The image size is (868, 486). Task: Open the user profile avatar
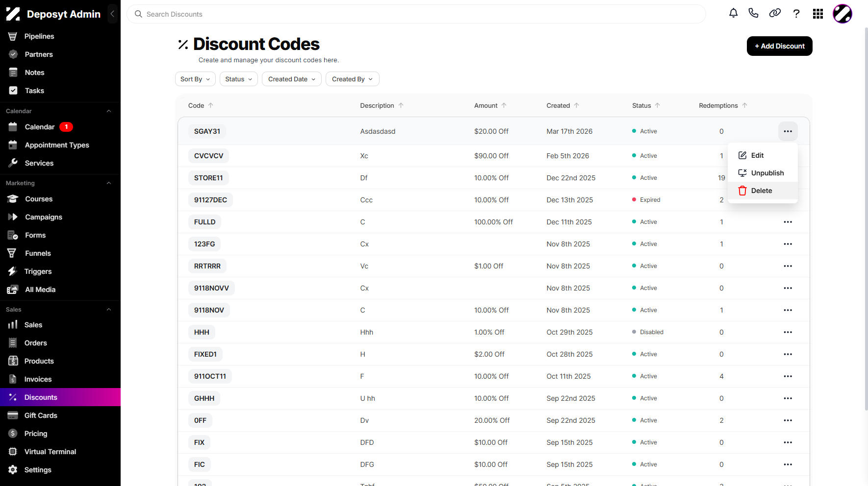pyautogui.click(x=842, y=14)
